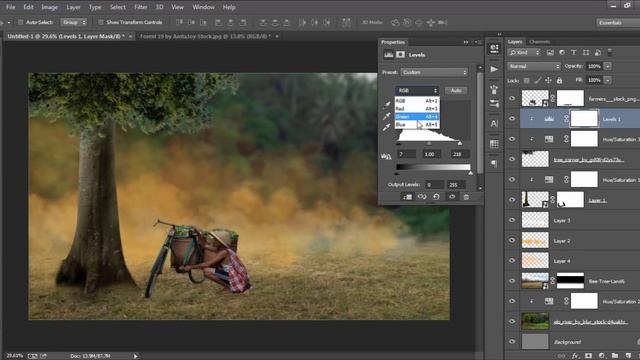
Task: Click the Levels adjustment icon in Properties header
Action: pyautogui.click(x=389, y=55)
